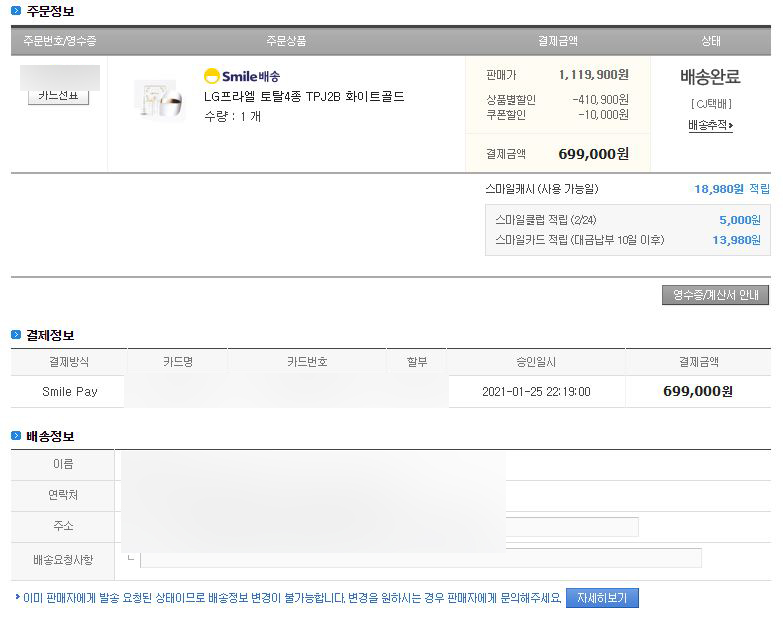Select the 스마일캐시 (사용 가능일) label
The width and height of the screenshot is (783, 629).
click(542, 189)
